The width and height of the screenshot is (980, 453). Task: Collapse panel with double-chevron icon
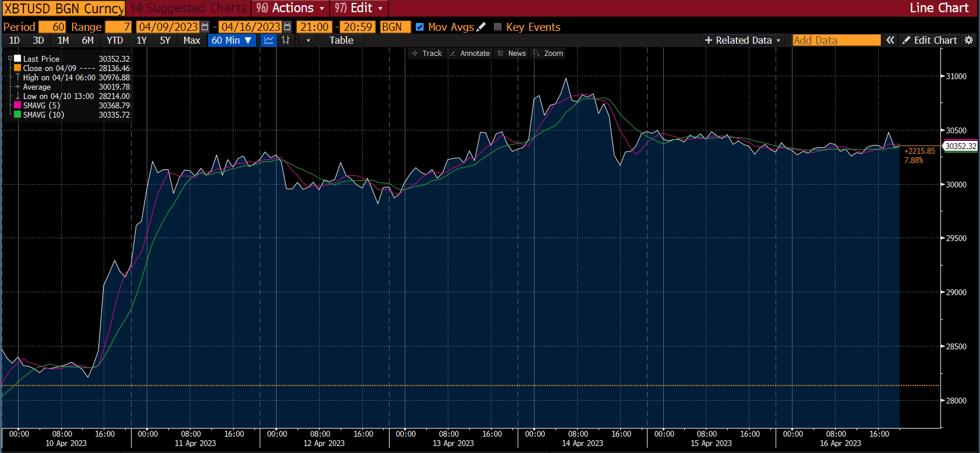point(890,40)
